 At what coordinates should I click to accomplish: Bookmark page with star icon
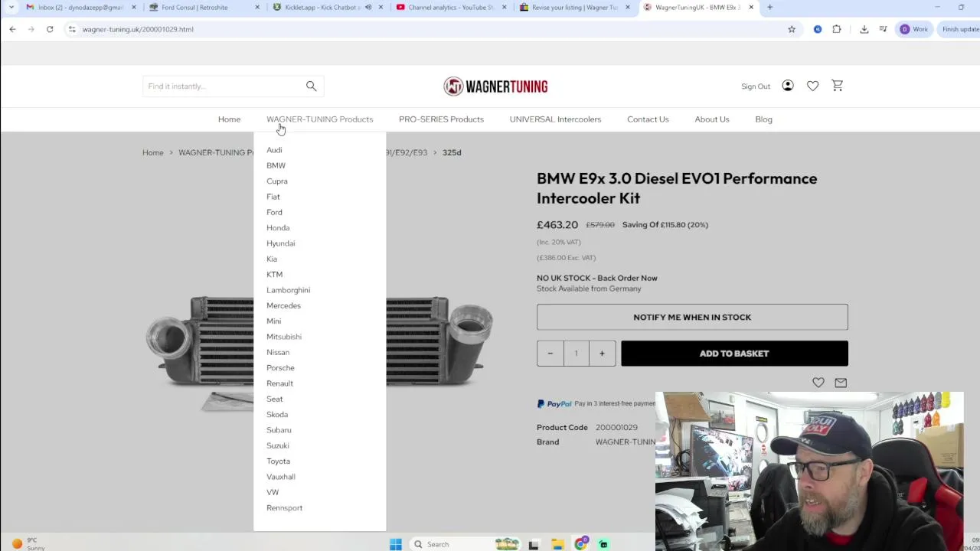tap(792, 29)
